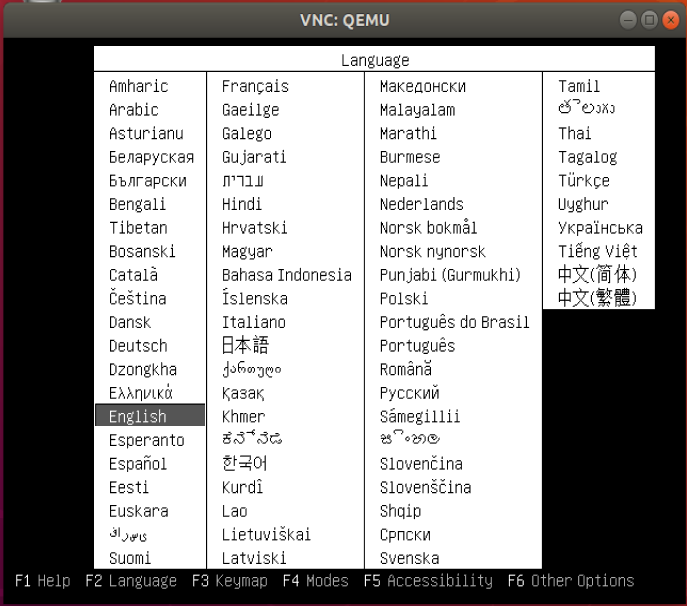The image size is (687, 606).
Task: Choose Deutsch language
Action: tap(138, 346)
